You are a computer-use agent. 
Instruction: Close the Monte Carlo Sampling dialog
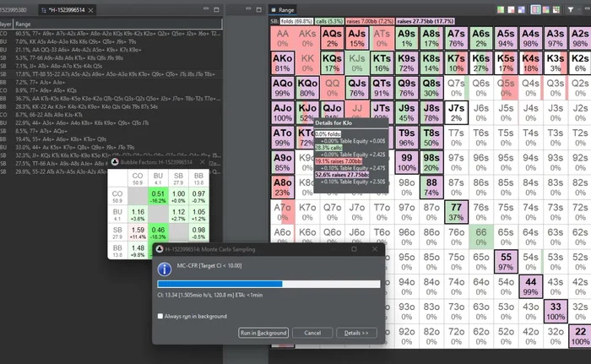375,249
